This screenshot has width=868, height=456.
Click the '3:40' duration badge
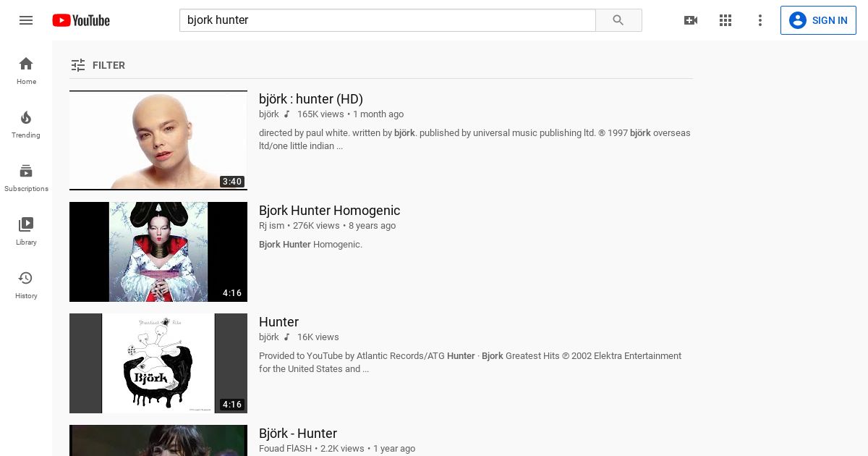232,182
